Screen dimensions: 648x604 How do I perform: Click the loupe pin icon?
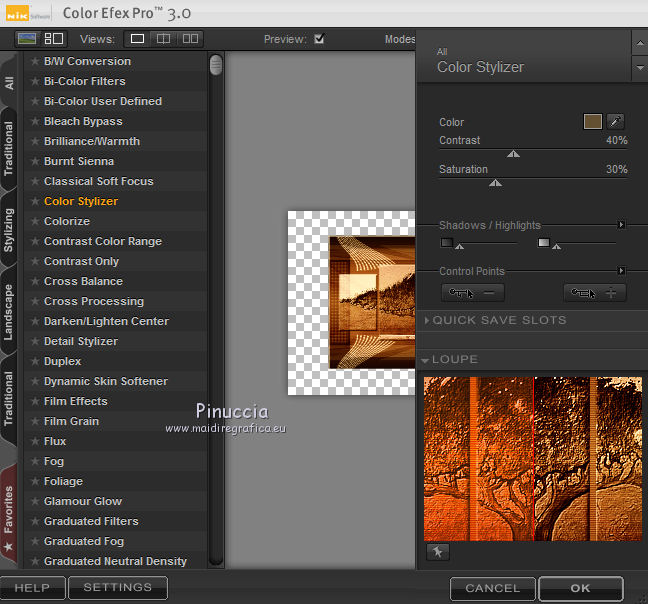[x=435, y=552]
